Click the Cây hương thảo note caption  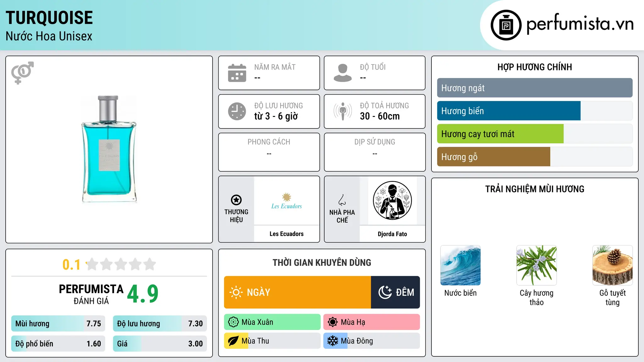pos(536,298)
